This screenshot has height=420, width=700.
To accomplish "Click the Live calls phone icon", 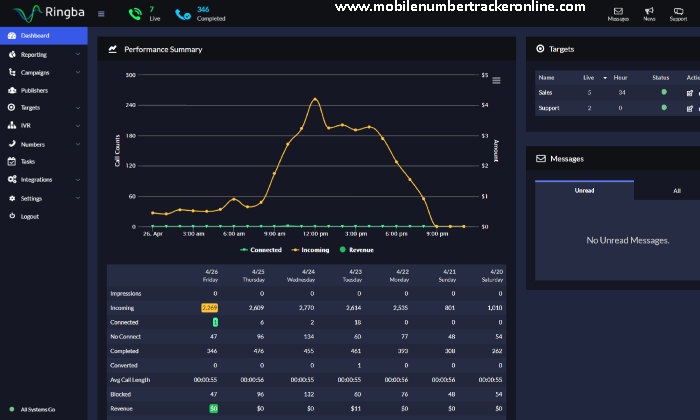I will tap(135, 14).
